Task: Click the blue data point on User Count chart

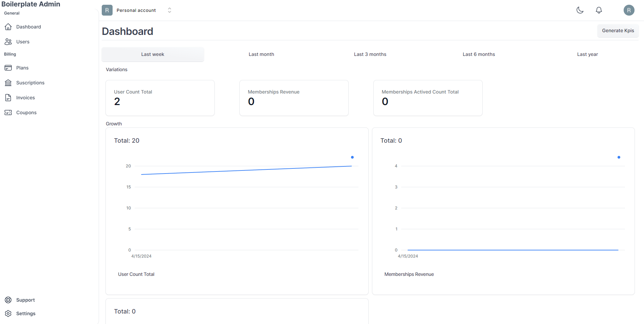Action: click(352, 157)
